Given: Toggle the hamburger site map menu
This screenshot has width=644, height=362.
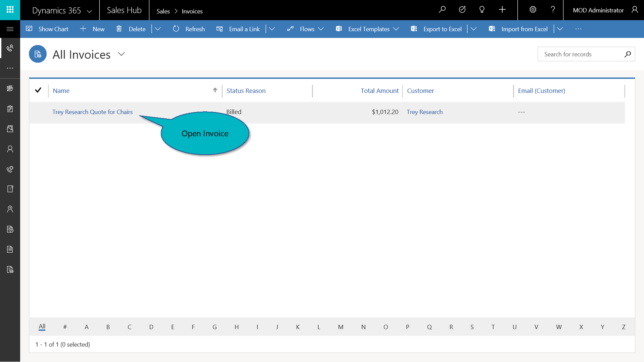Looking at the screenshot, I should point(10,29).
